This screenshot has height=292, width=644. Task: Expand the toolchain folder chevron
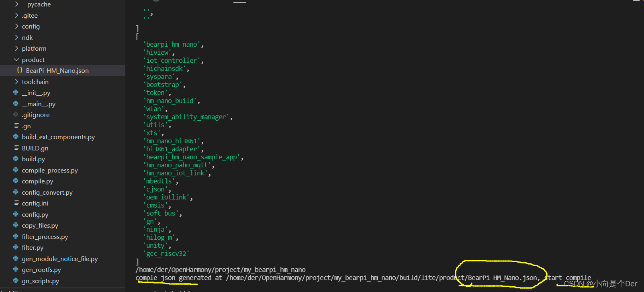click(16, 82)
